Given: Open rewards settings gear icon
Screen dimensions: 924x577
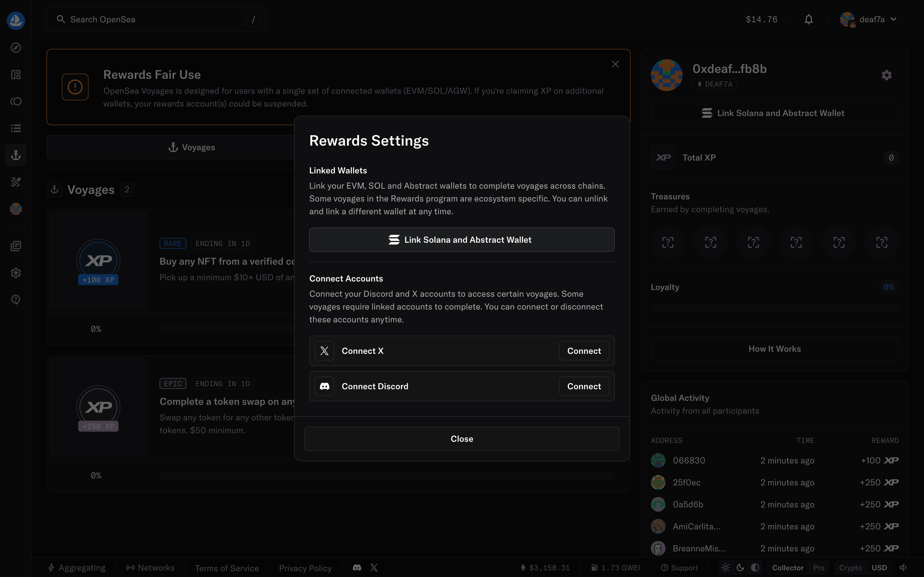Looking at the screenshot, I should click(x=886, y=75).
